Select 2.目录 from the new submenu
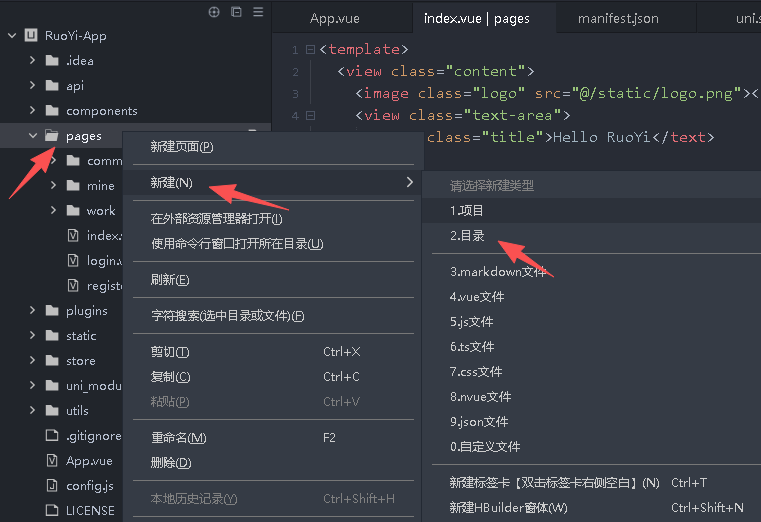The image size is (761, 522). [467, 236]
